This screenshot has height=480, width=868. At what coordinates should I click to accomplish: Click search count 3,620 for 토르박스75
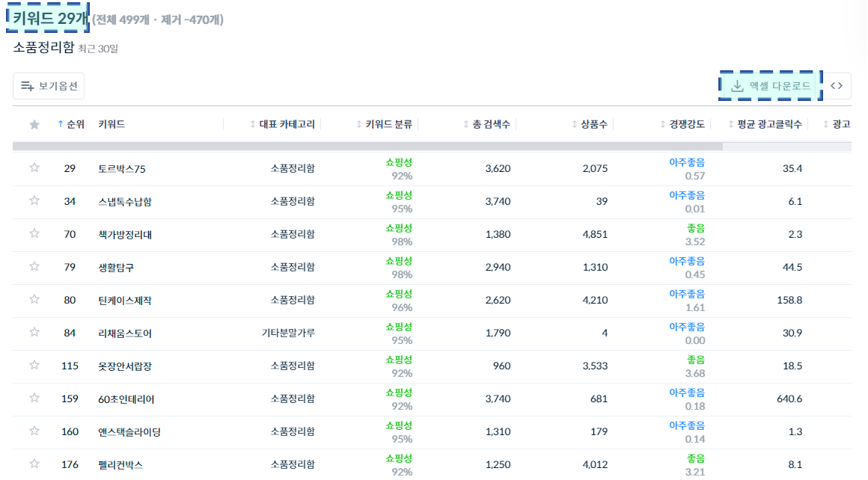[498, 169]
